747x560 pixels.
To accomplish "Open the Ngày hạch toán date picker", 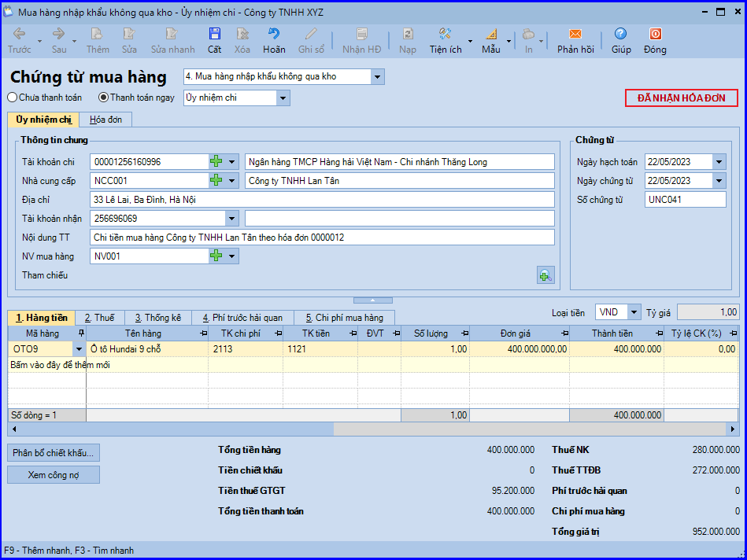I will [719, 162].
